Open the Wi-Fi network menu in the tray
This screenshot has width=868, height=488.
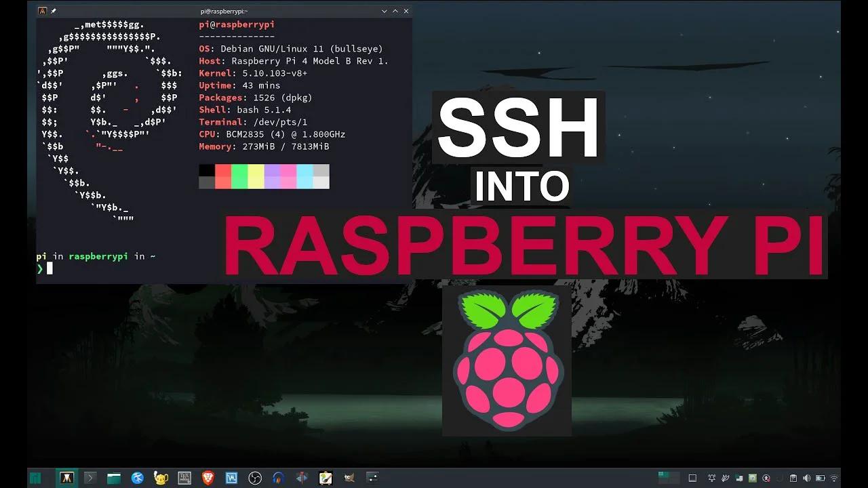click(x=834, y=478)
